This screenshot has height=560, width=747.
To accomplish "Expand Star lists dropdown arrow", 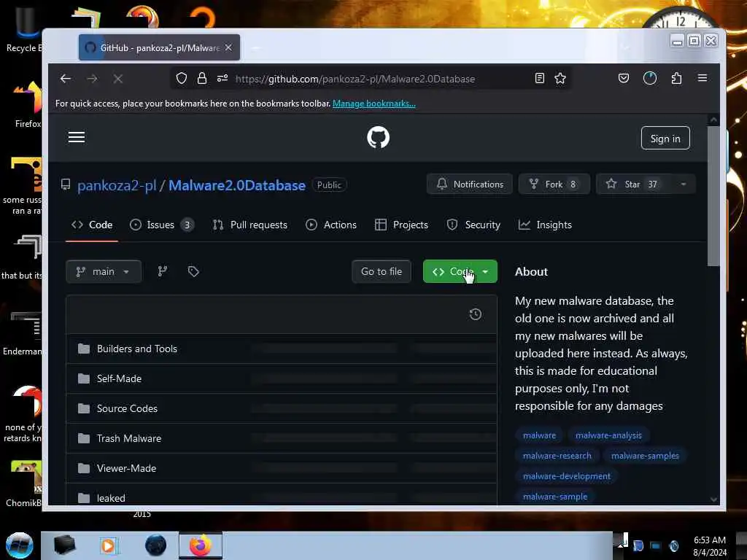I will pyautogui.click(x=683, y=184).
